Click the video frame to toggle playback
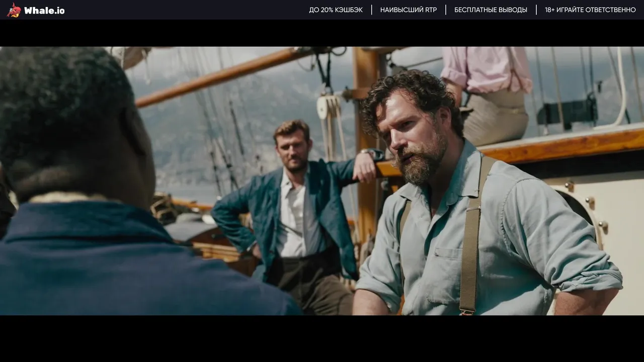This screenshot has width=644, height=362. tap(322, 181)
